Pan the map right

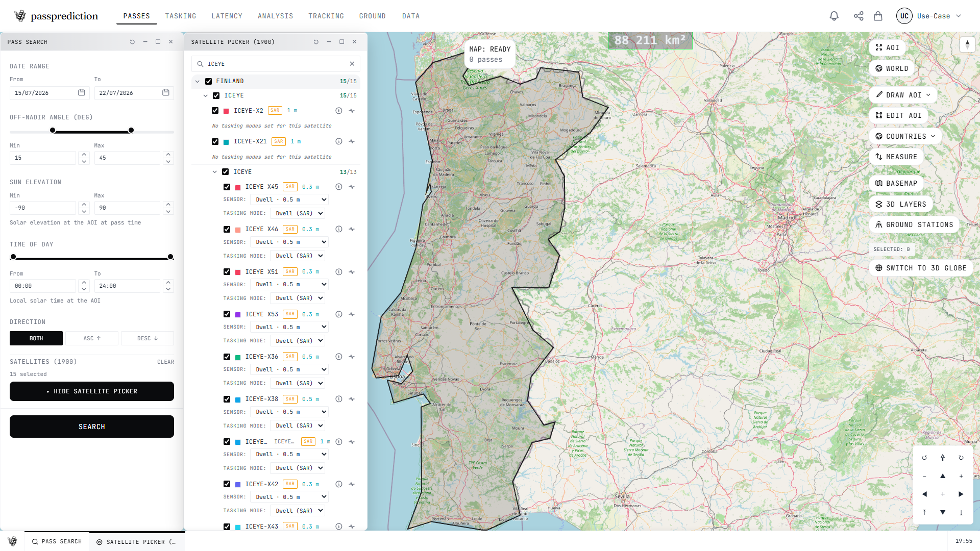click(x=961, y=494)
